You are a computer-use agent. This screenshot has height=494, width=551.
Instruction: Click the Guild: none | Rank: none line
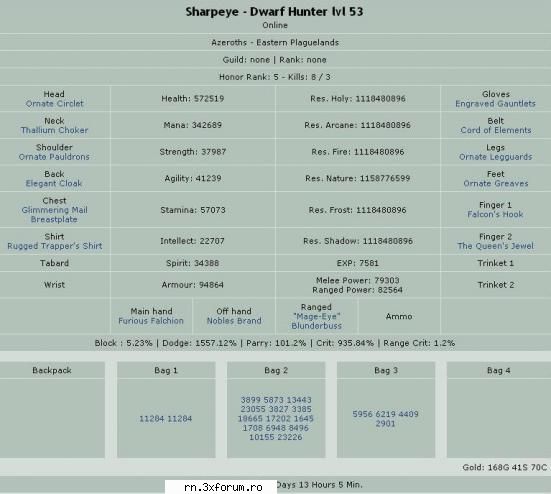coord(274,60)
